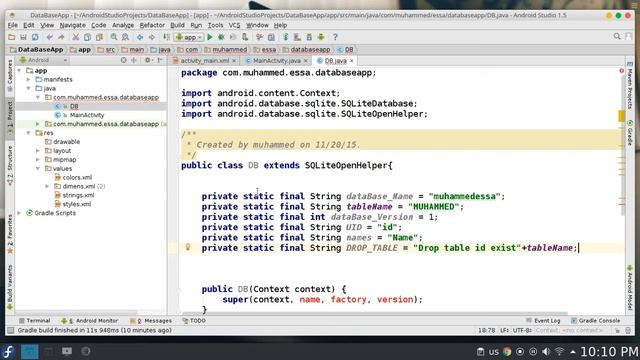
Task: Click the Make Project icon
Action: click(166, 37)
